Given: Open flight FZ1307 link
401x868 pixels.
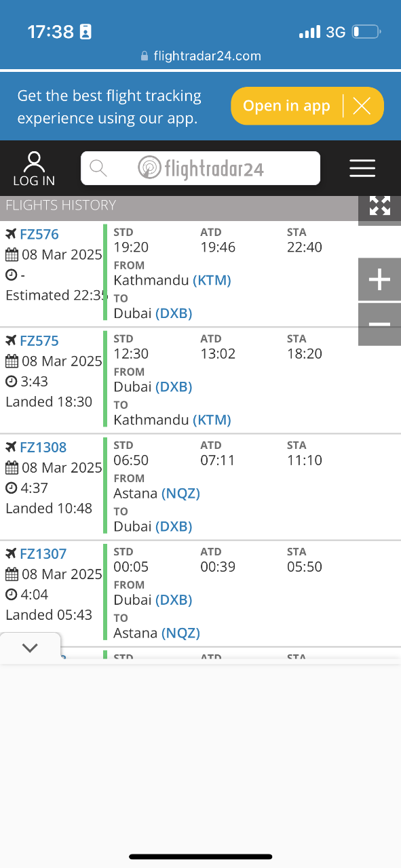Looking at the screenshot, I should [43, 553].
